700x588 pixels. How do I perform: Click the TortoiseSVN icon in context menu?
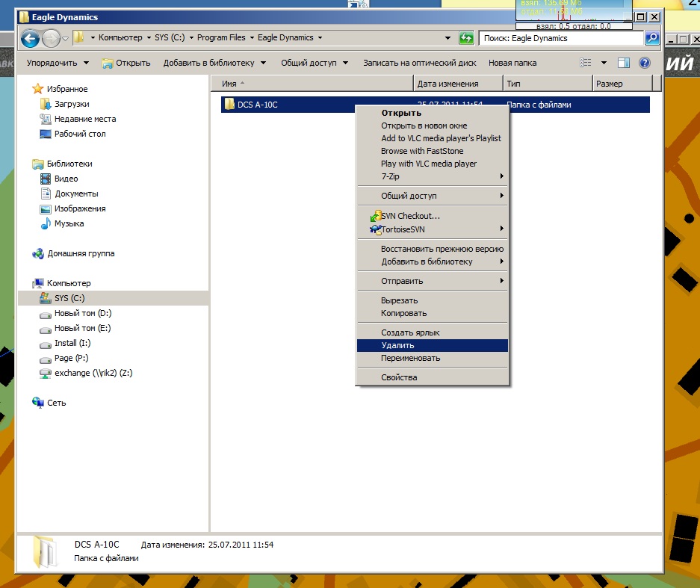(376, 229)
